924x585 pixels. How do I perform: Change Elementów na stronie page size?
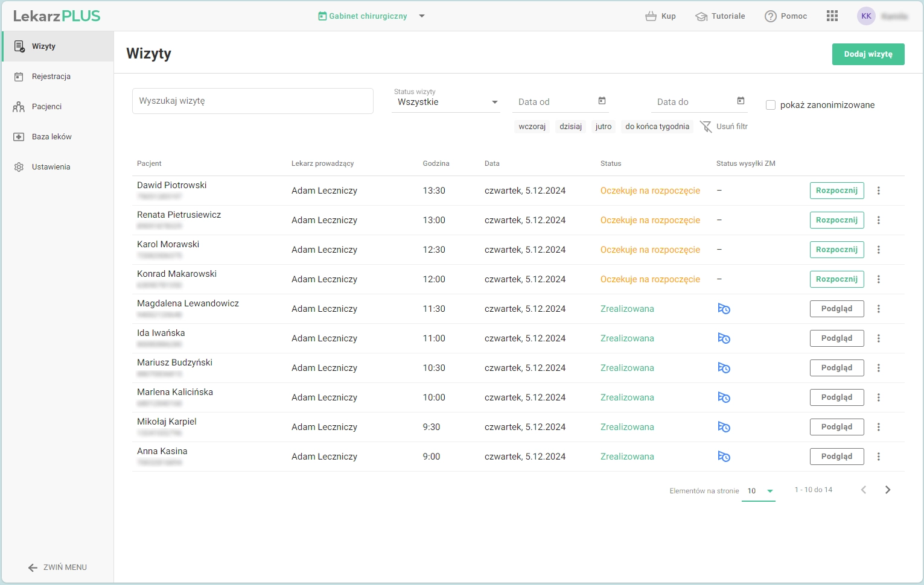click(x=759, y=491)
